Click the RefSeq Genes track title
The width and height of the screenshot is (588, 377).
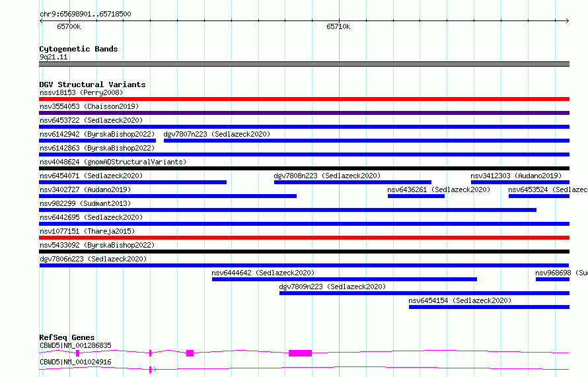(67, 337)
